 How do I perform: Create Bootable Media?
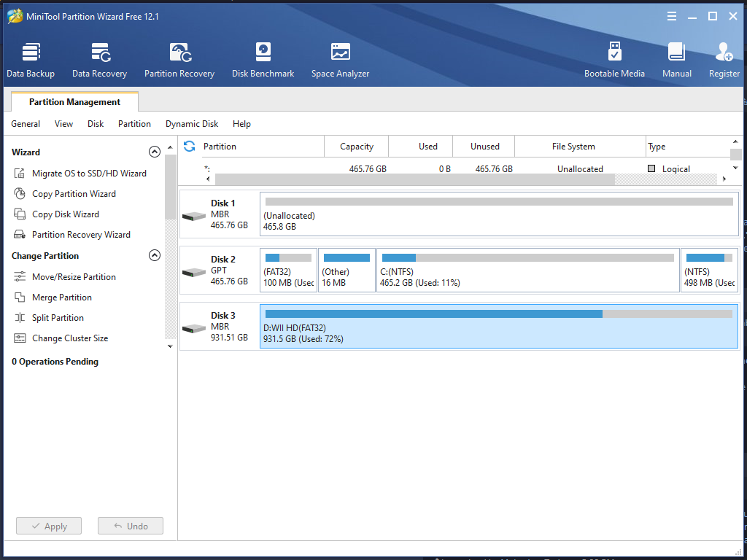[614, 60]
